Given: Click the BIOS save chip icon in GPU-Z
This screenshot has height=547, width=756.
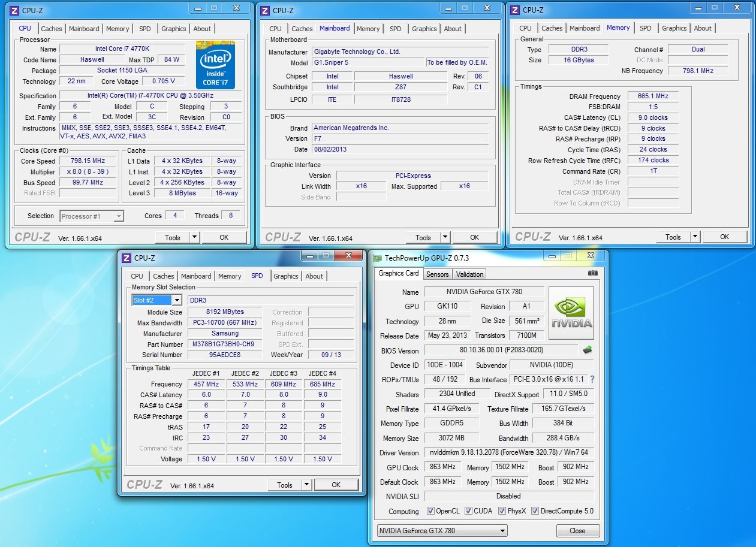Looking at the screenshot, I should [588, 350].
